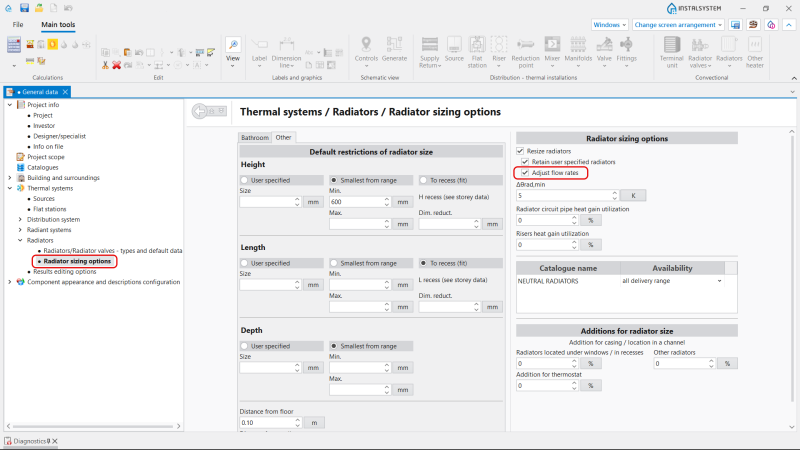
Task: Click the Open project folder icon
Action: pyautogui.click(x=39, y=8)
